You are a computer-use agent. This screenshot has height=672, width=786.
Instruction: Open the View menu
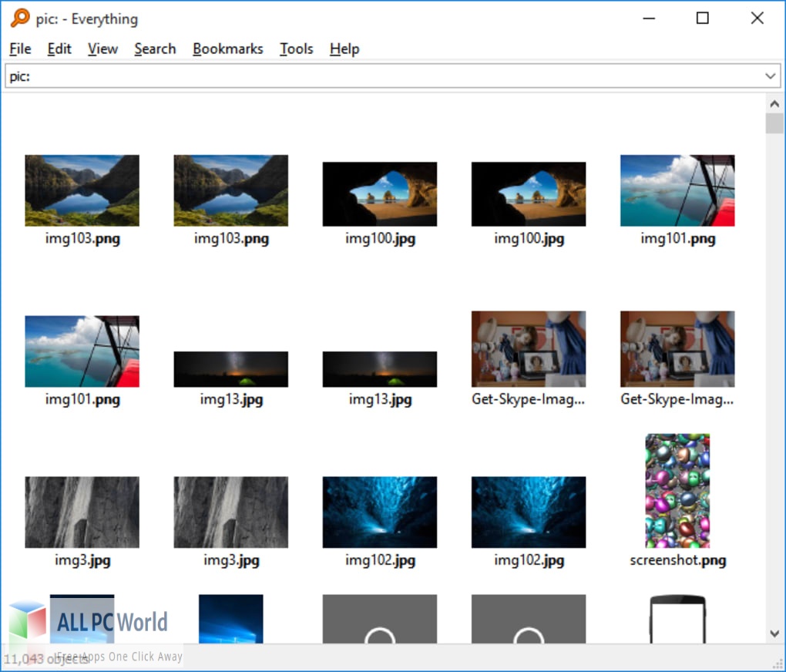(102, 49)
